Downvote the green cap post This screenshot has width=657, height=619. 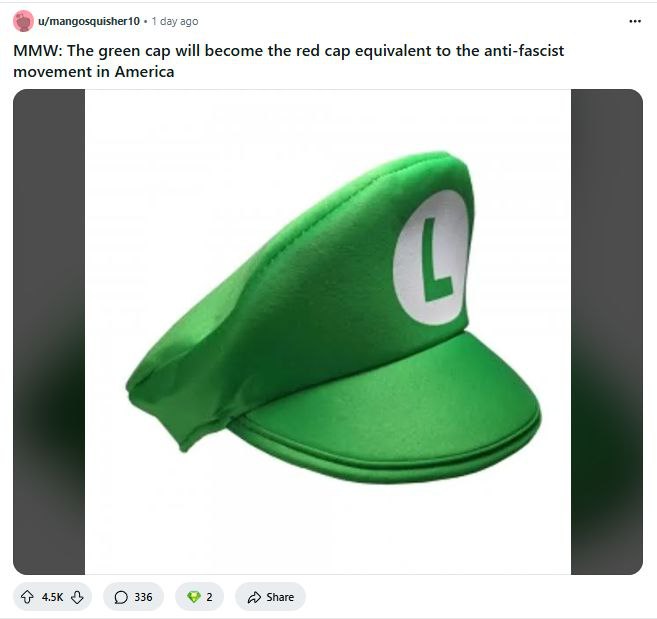[77, 597]
